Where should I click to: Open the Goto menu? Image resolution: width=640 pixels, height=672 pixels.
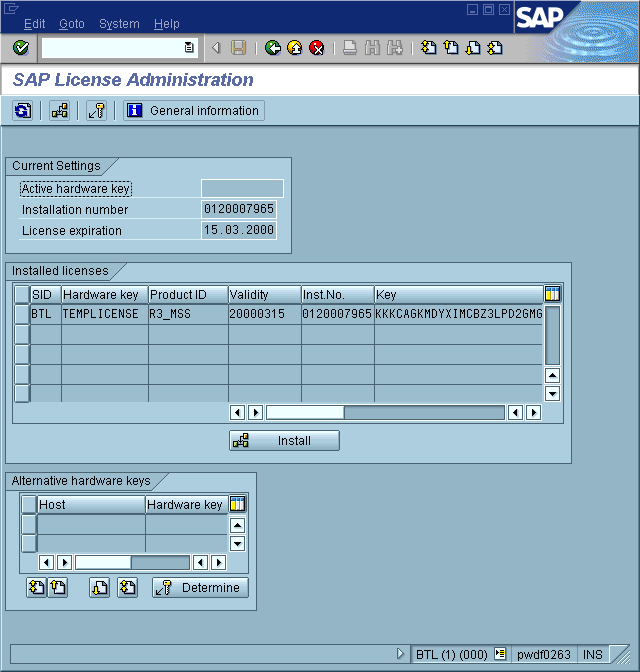coord(72,24)
